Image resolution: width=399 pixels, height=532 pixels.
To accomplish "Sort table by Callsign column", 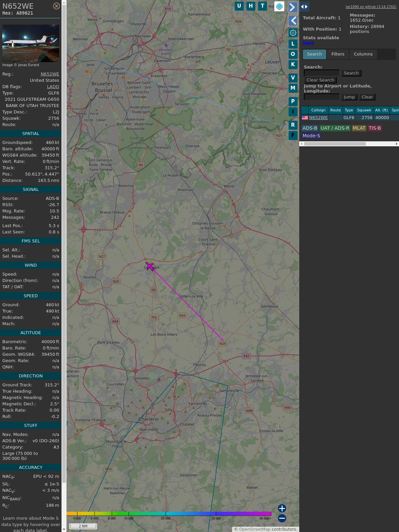I will click(x=318, y=110).
